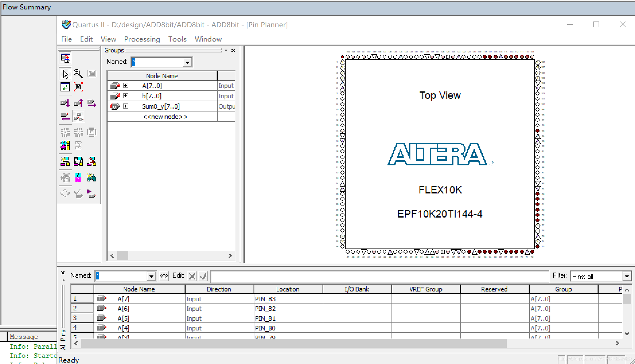Click the Groups horizontal scrollbar left arrow
The width and height of the screenshot is (635, 364).
pyautogui.click(x=112, y=255)
